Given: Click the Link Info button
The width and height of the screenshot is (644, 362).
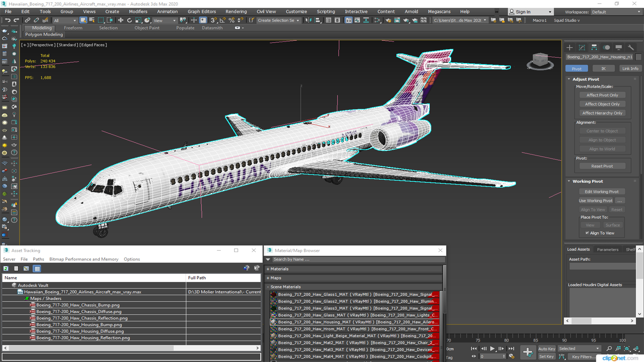Looking at the screenshot, I should coord(630,69).
